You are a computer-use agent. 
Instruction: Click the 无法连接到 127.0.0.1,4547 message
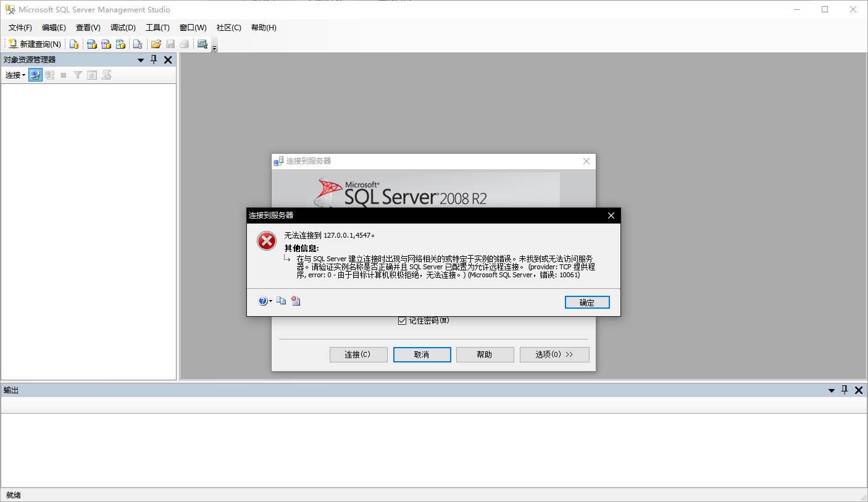tap(330, 235)
